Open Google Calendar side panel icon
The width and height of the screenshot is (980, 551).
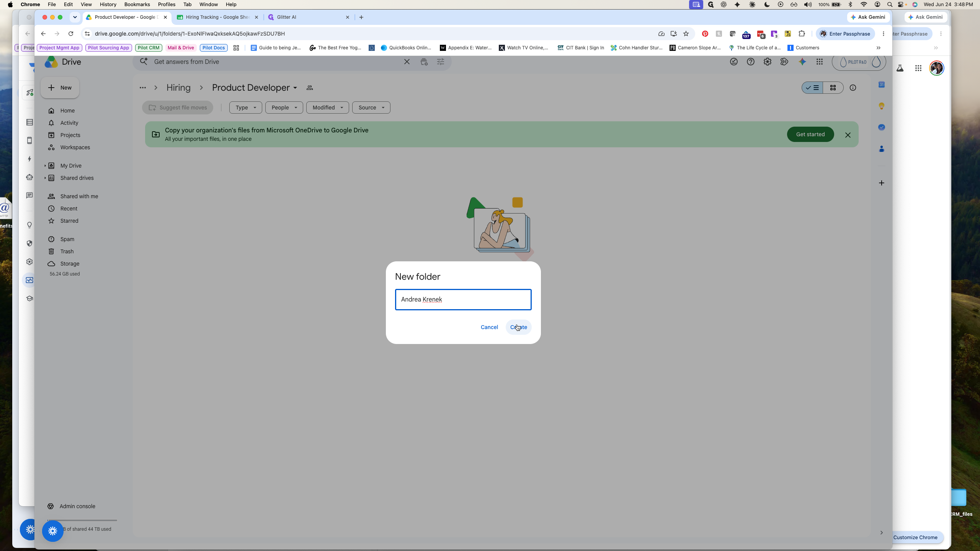coord(882,85)
